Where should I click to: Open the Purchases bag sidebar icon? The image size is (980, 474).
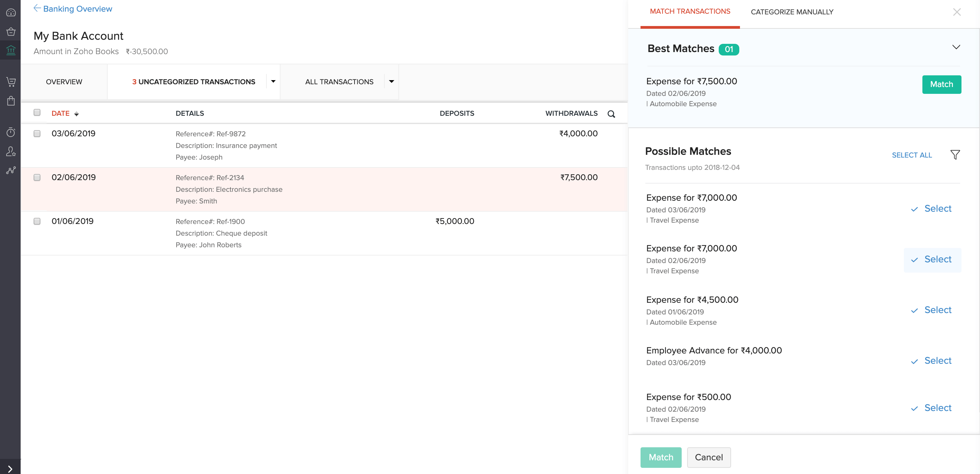pyautogui.click(x=11, y=101)
